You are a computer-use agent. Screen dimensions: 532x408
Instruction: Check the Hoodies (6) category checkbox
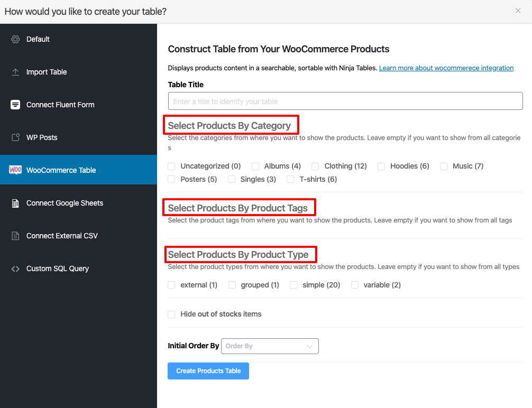click(x=381, y=166)
